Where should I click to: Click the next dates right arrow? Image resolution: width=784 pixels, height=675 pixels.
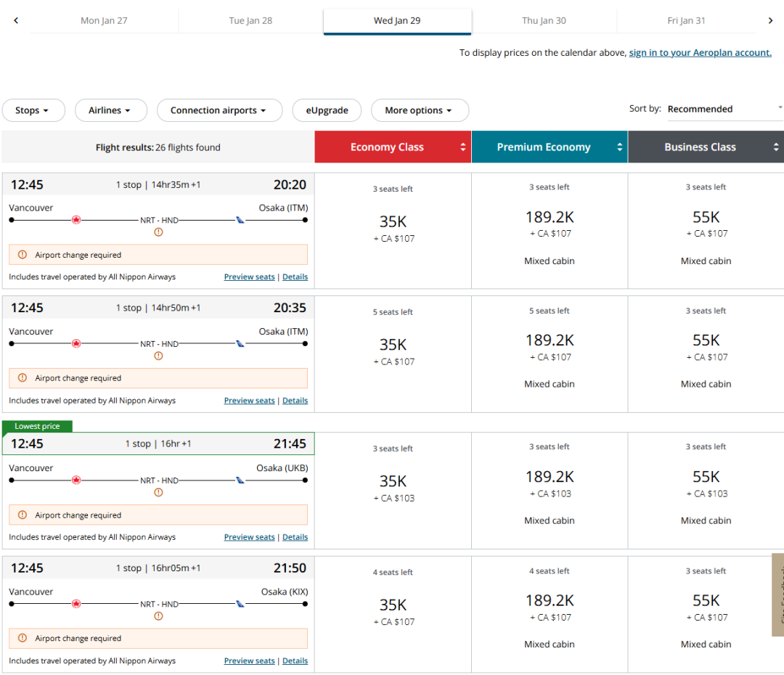click(x=770, y=20)
